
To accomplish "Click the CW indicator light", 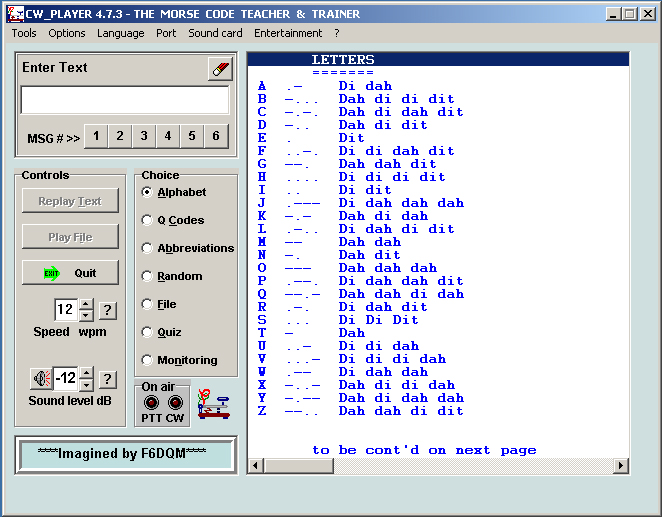I will point(175,402).
